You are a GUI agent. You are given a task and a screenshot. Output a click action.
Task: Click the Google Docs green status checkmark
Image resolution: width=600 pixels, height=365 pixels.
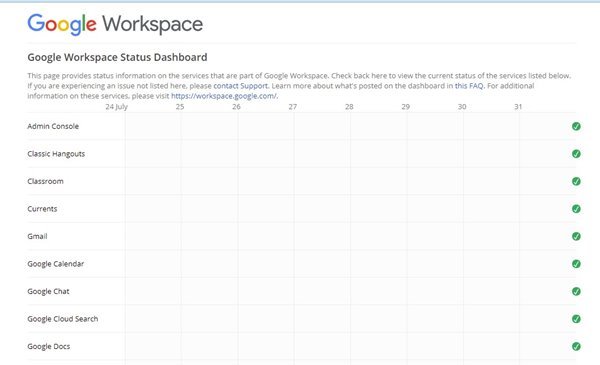pos(576,347)
